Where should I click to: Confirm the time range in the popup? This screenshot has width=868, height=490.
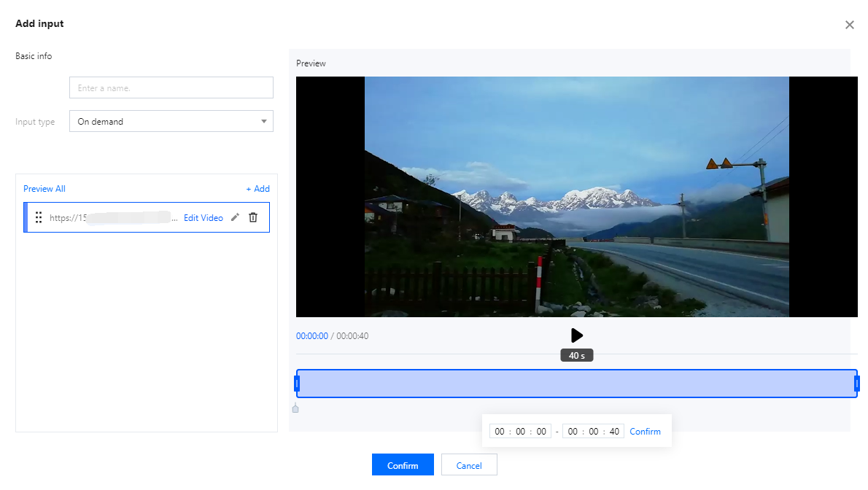[645, 432]
